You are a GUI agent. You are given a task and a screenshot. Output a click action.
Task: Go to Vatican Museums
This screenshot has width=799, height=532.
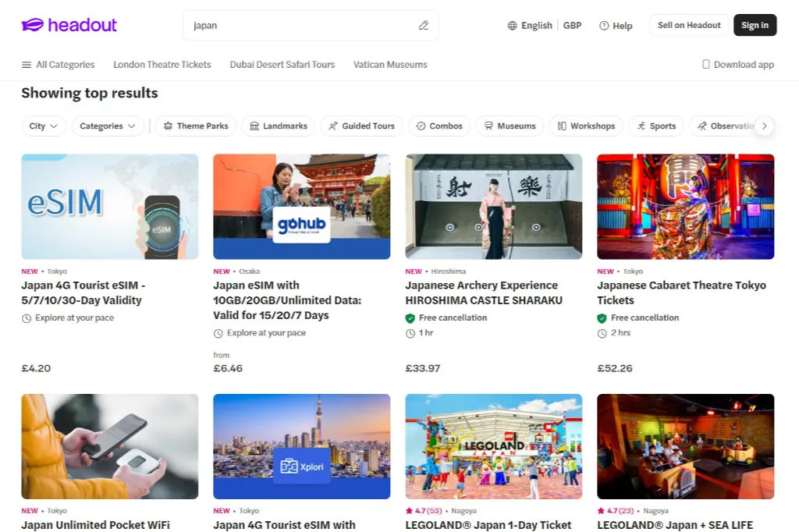click(x=390, y=65)
